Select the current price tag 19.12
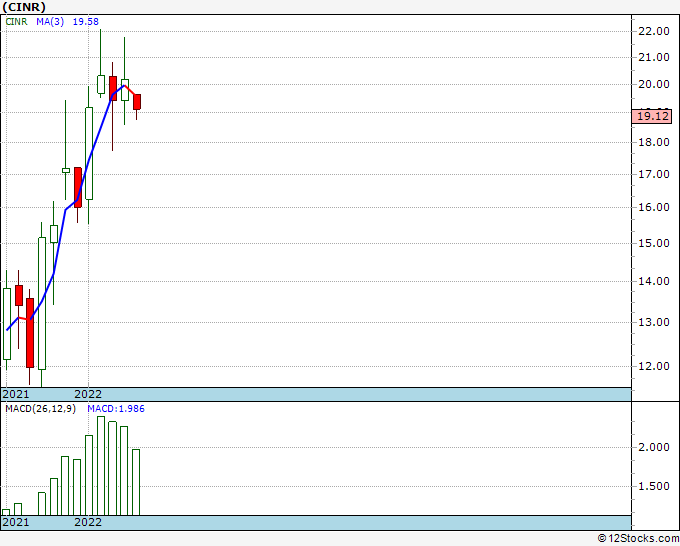The image size is (680, 546). point(652,116)
